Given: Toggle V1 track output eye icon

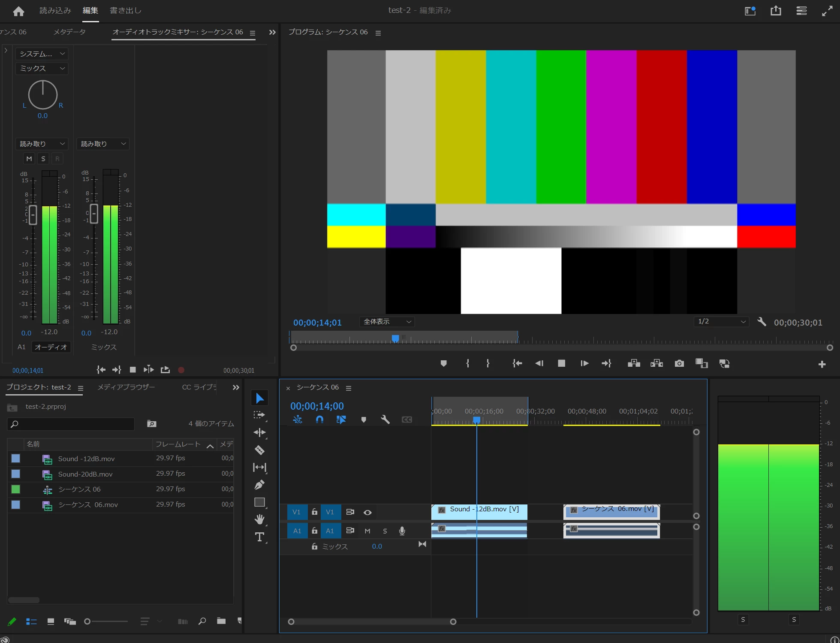Looking at the screenshot, I should (x=367, y=512).
